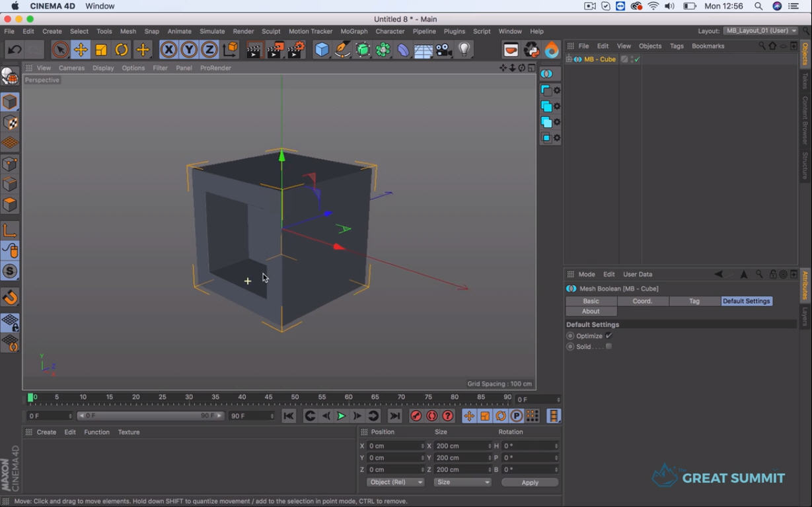Open the Size dropdown in the coordinates panel

coord(462,482)
